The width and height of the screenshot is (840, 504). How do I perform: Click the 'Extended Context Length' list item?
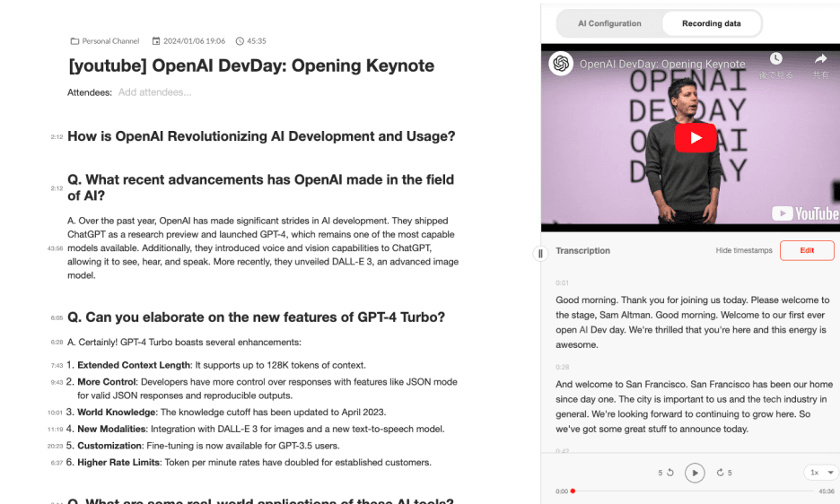[x=216, y=365]
